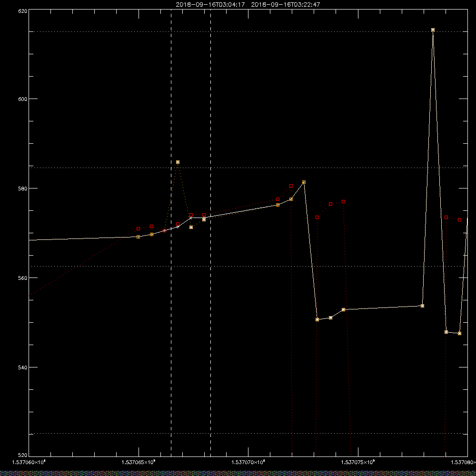Pick the red square marker near 580.5
This screenshot has width=476, height=476.
coord(291,186)
